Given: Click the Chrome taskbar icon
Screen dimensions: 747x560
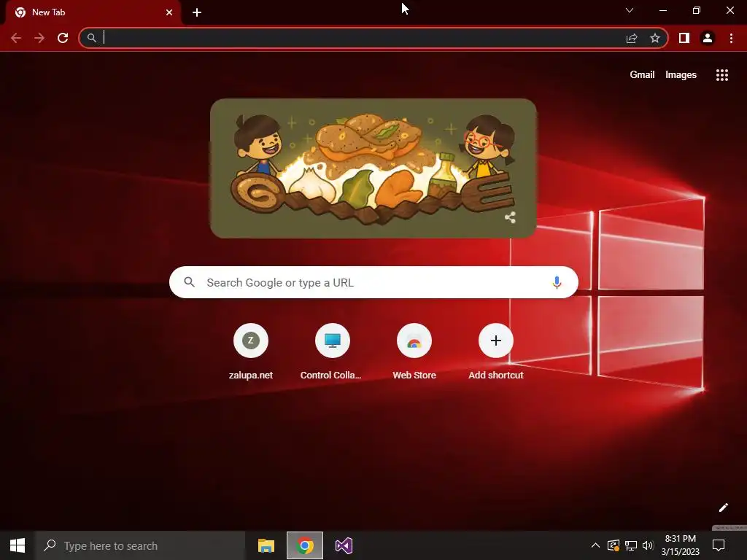Looking at the screenshot, I should [305, 545].
